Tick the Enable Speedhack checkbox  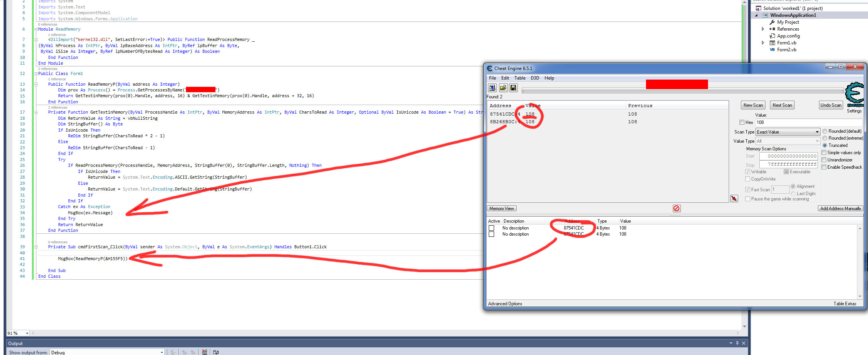tap(824, 167)
